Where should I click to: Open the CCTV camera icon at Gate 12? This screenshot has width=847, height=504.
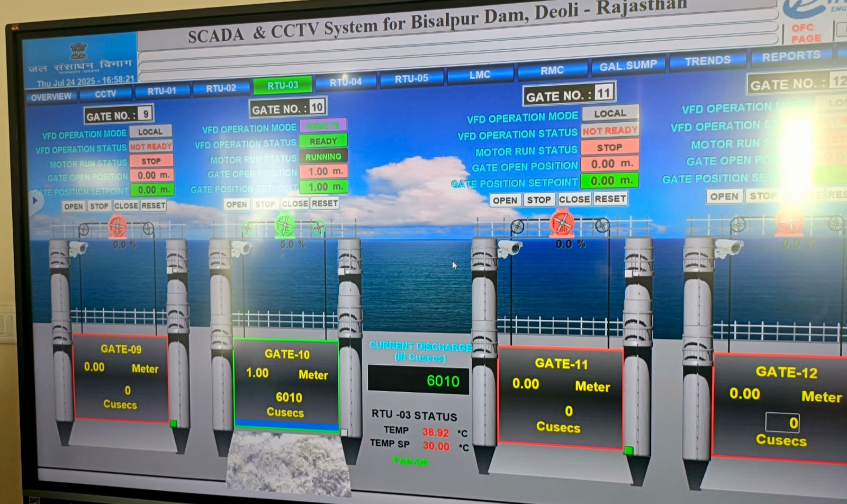tap(729, 247)
